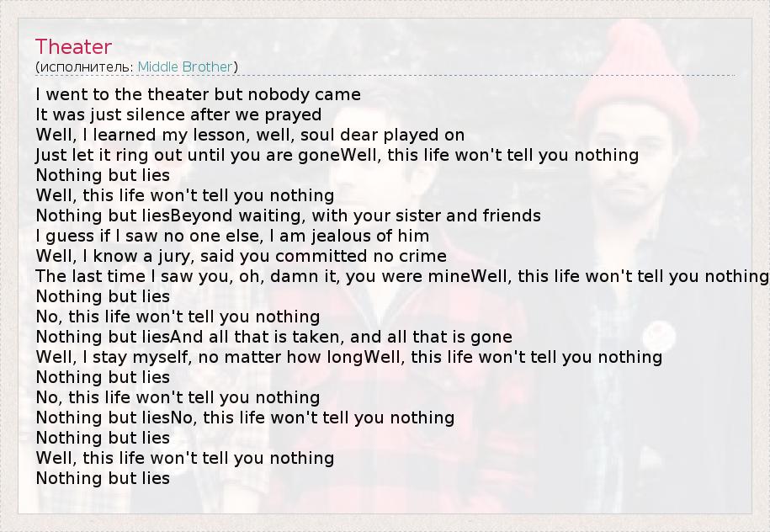Image resolution: width=770 pixels, height=532 pixels.
Task: Click the line "And all that is taken"
Action: point(273,337)
